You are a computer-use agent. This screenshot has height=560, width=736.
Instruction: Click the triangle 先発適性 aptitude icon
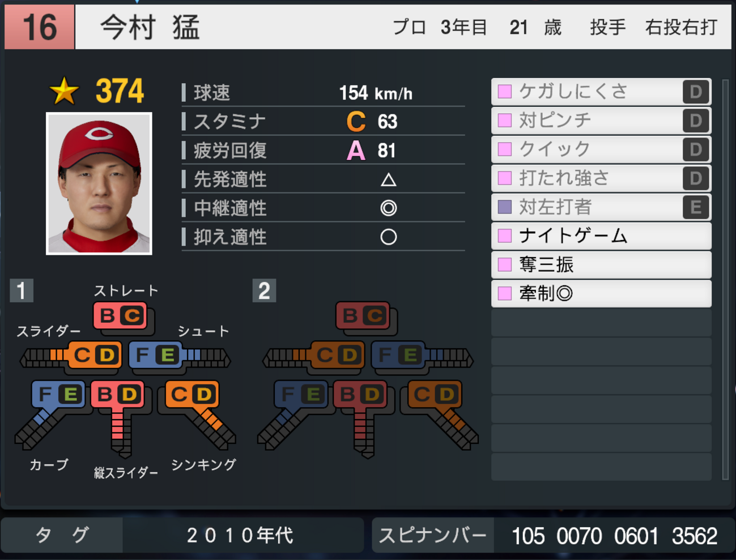(388, 179)
